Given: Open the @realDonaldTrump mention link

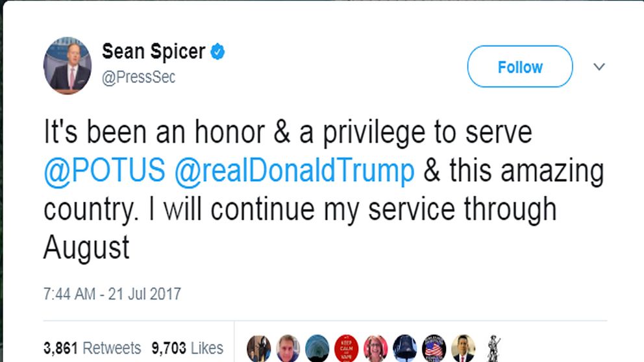Looking at the screenshot, I should click(x=294, y=171).
